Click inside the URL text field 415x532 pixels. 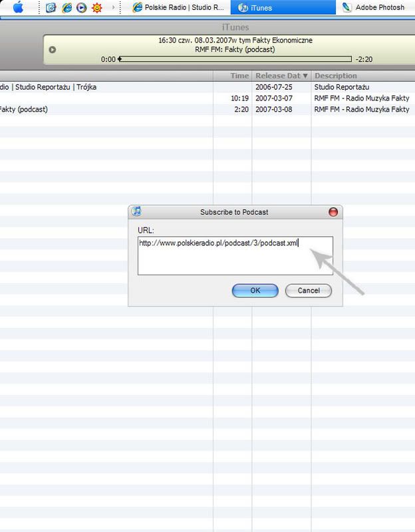pyautogui.click(x=235, y=255)
